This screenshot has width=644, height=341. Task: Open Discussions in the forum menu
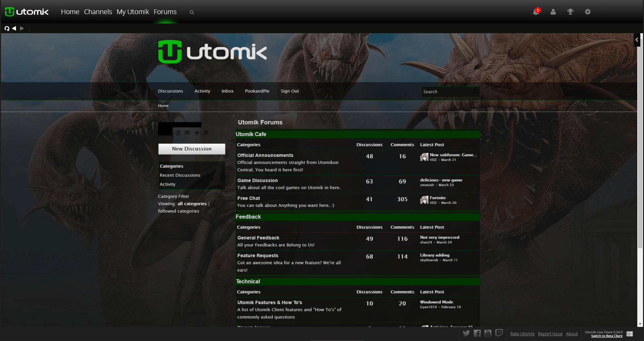point(170,91)
